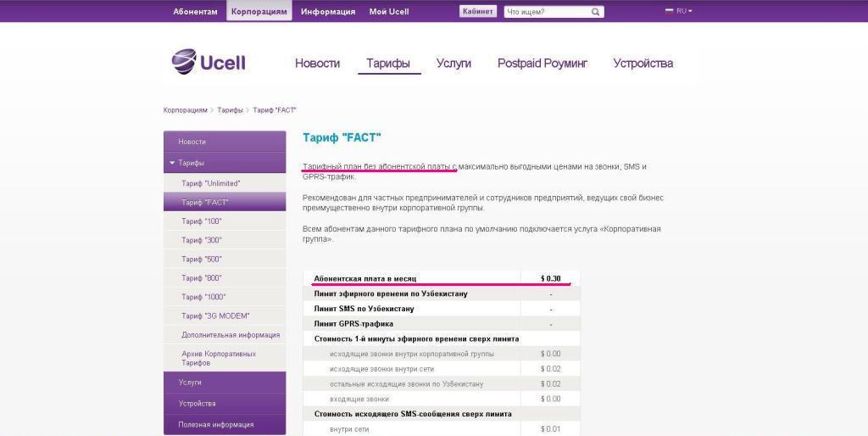The width and height of the screenshot is (868, 436).
Task: Open Тариф "1000" in sidebar
Action: point(225,296)
